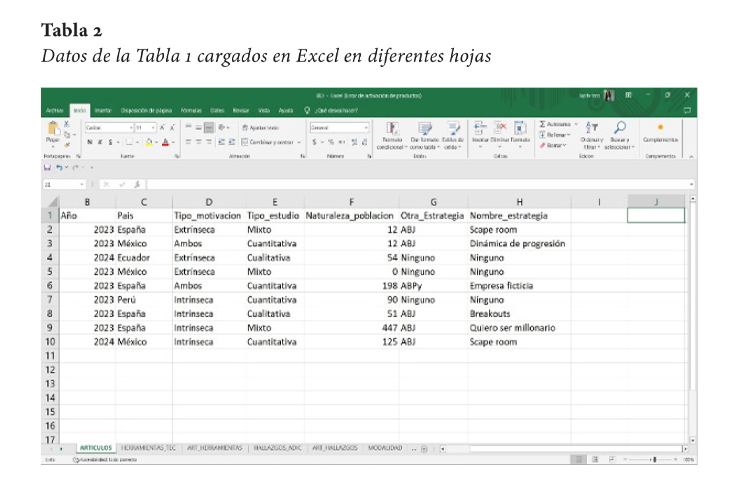Select cell Quiero ser millonario

pyautogui.click(x=519, y=327)
